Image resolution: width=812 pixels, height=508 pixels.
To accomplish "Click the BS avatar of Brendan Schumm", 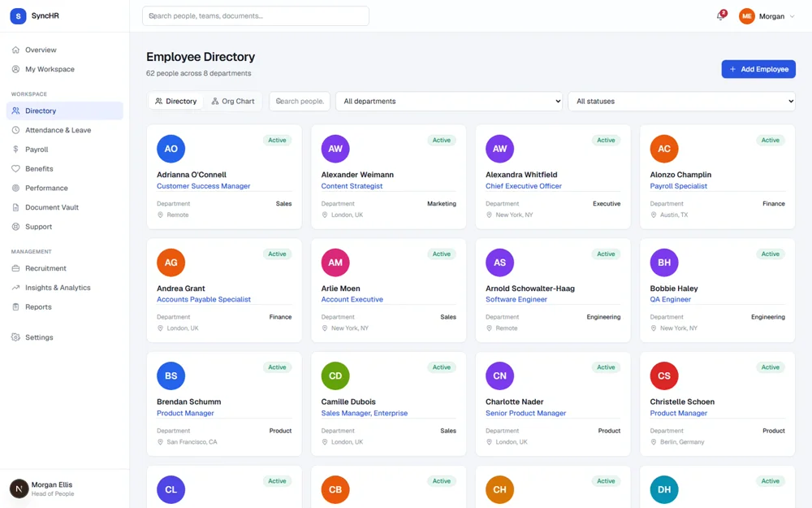I will tap(171, 376).
